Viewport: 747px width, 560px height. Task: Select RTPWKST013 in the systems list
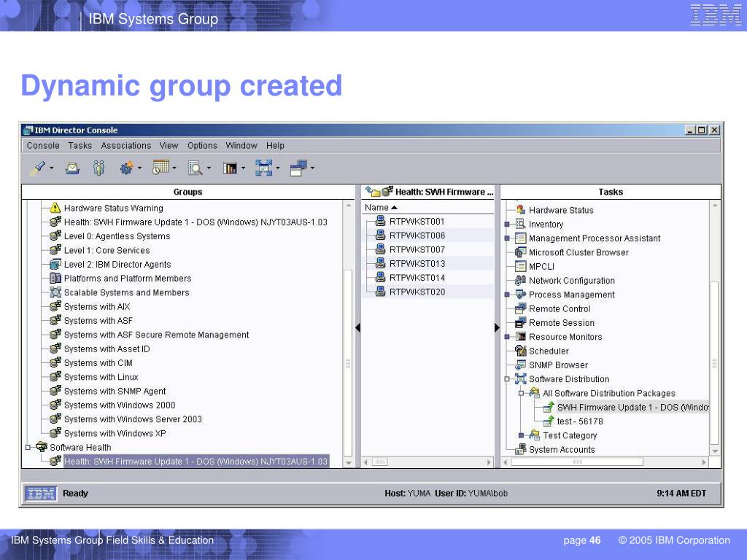[x=417, y=263]
